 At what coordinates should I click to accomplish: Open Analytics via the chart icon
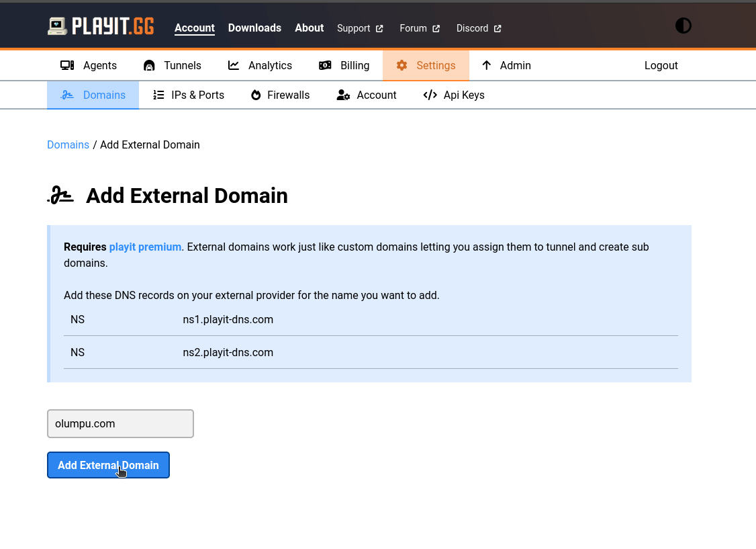tap(233, 65)
